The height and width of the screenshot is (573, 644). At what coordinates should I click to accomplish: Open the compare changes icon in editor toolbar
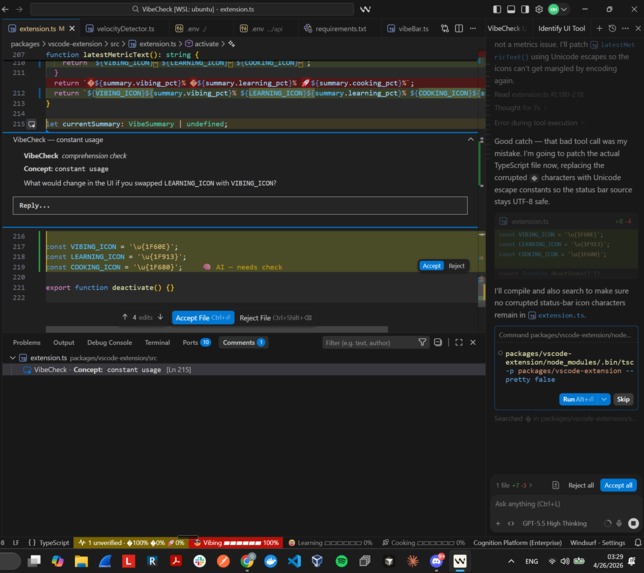pos(445,28)
